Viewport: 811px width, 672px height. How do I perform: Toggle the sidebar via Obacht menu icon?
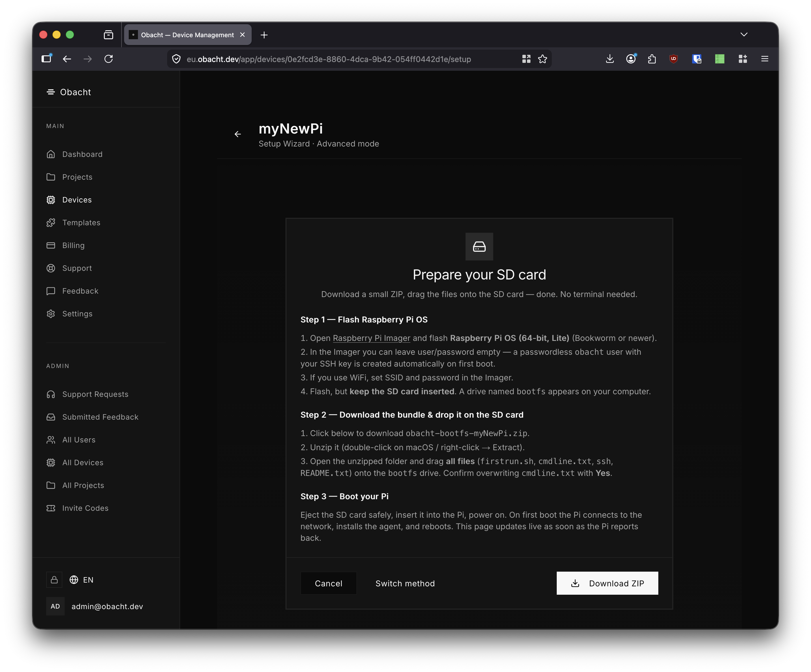pos(51,92)
